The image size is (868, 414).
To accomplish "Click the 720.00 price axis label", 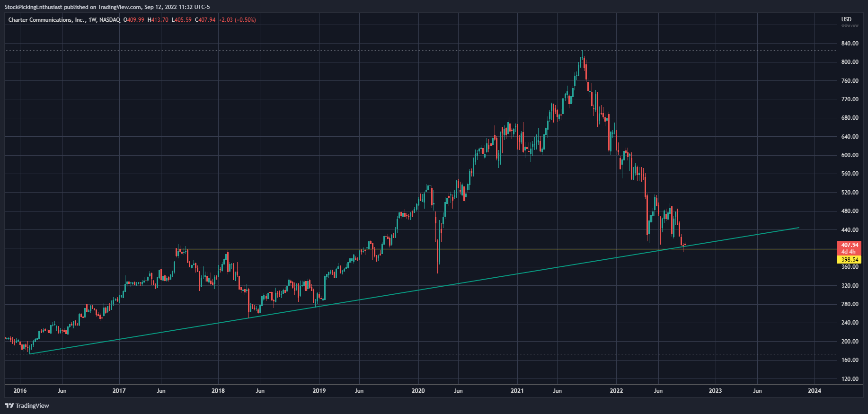I will [850, 99].
